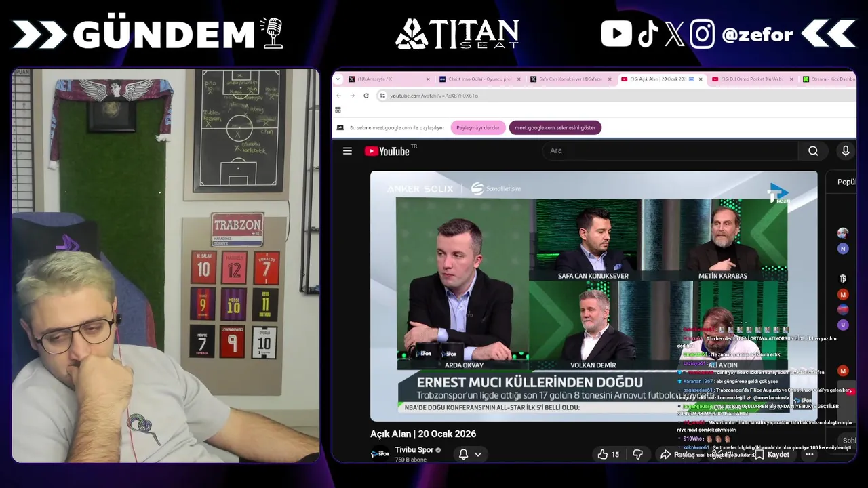The width and height of the screenshot is (868, 488).
Task: Close the Safa Can Konuksever tab
Action: click(610, 79)
